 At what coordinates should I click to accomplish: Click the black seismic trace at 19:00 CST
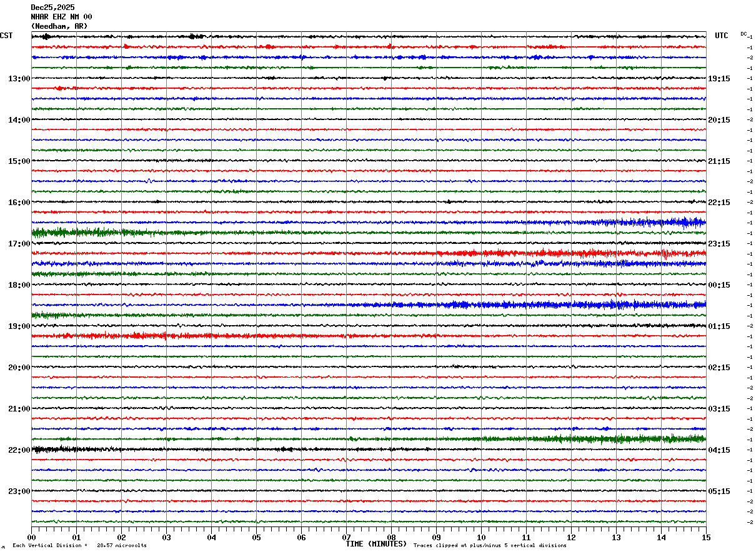pyautogui.click(x=369, y=326)
